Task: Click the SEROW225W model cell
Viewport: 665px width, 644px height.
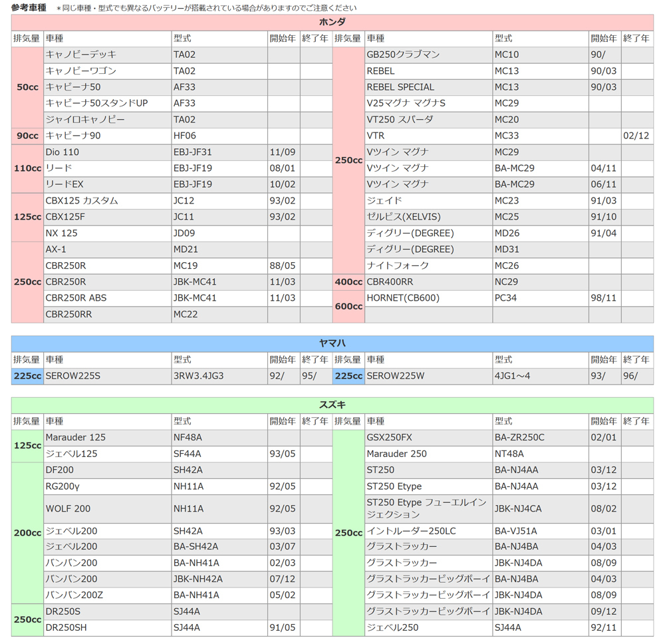Action: pyautogui.click(x=428, y=376)
